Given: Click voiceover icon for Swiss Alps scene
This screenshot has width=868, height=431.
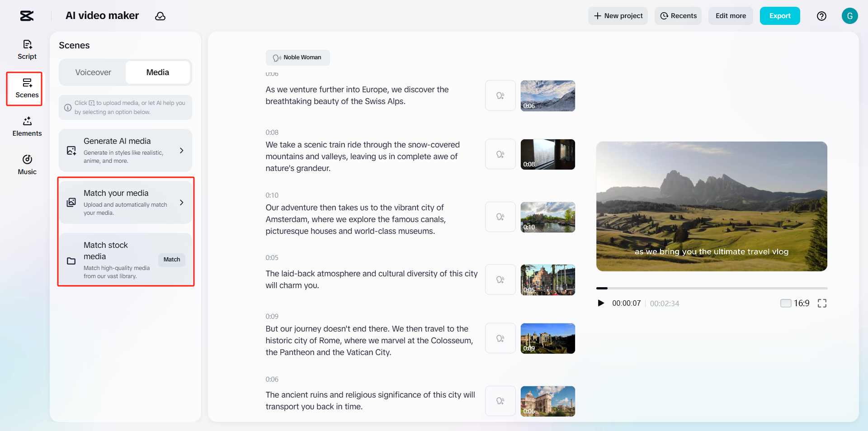Looking at the screenshot, I should click(x=500, y=95).
